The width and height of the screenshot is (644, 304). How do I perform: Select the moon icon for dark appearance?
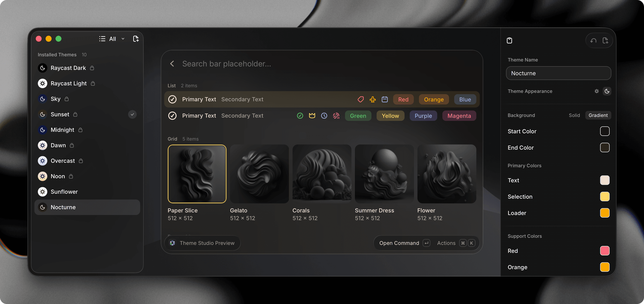pyautogui.click(x=607, y=91)
